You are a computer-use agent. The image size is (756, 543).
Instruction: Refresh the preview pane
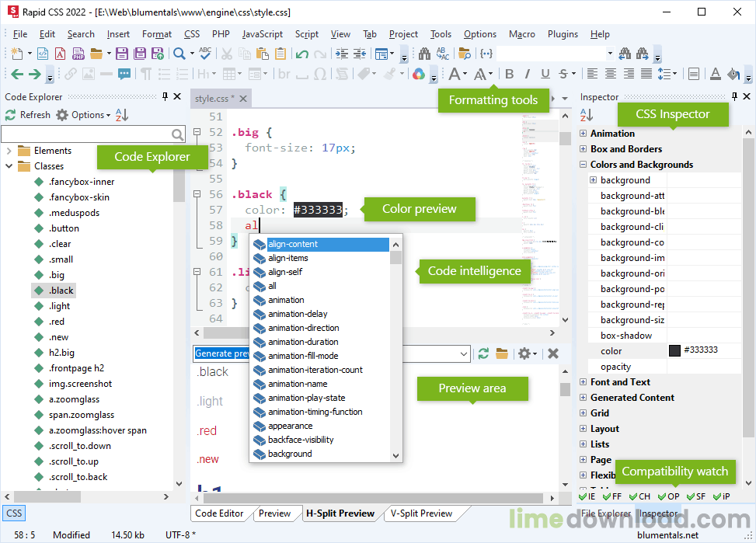483,353
